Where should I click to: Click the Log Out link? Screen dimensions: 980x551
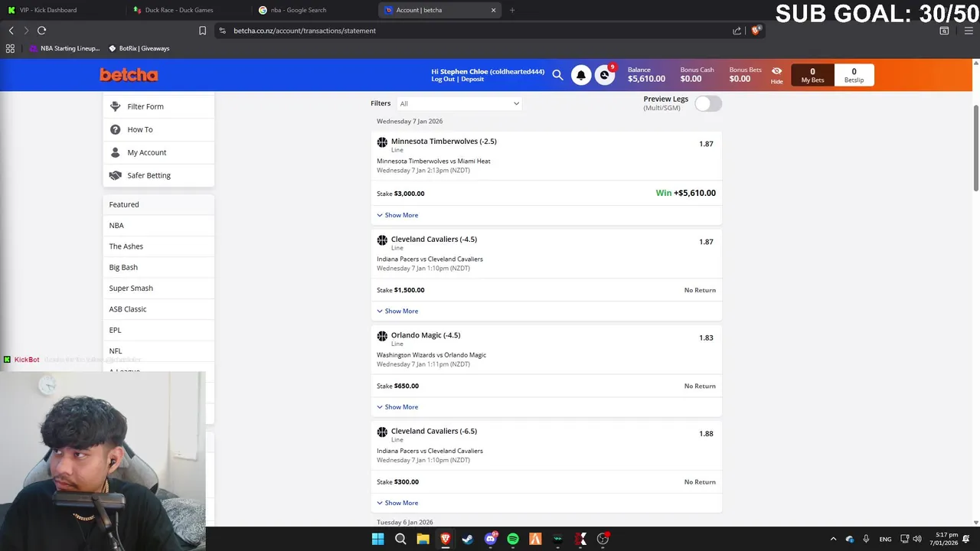pyautogui.click(x=443, y=79)
